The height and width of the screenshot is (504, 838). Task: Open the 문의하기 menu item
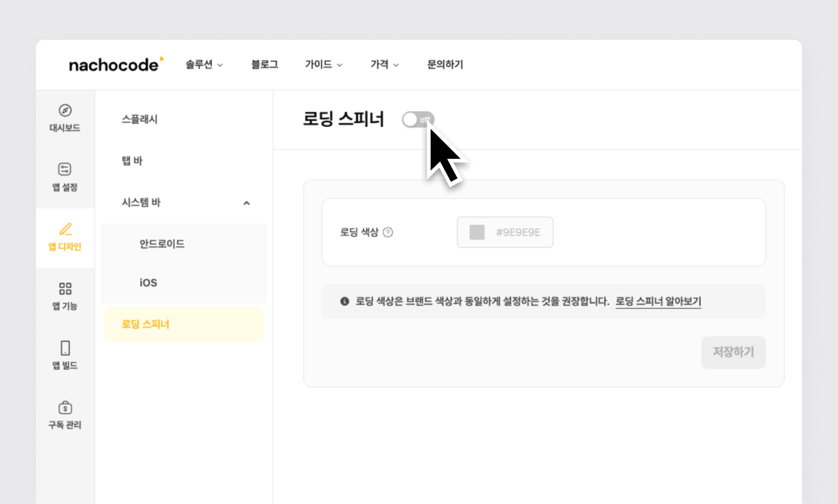[445, 65]
